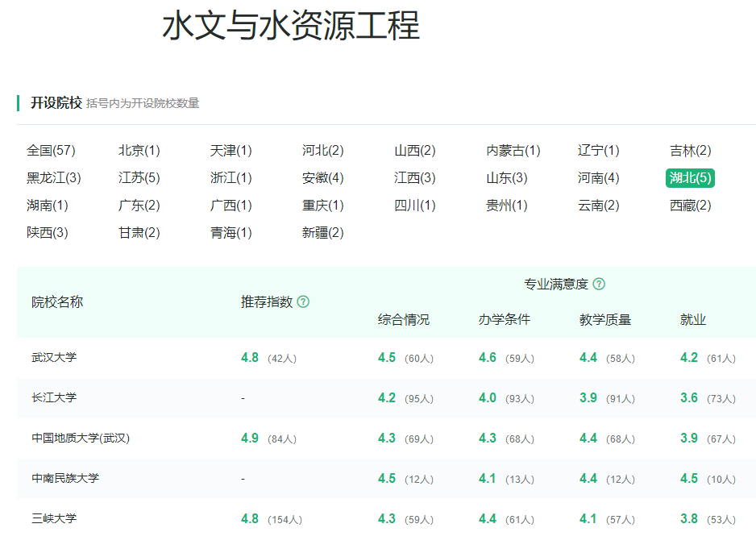This screenshot has height=557, width=756.
Task: Click the 办学条件 column header
Action: [505, 320]
